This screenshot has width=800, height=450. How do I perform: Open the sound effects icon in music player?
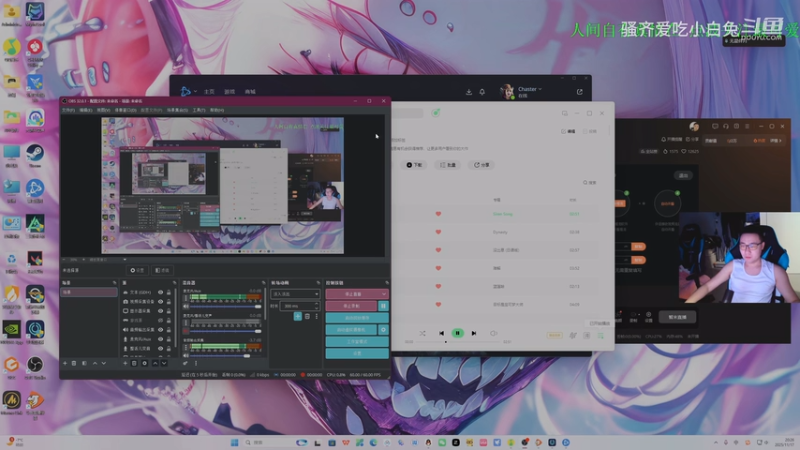pyautogui.click(x=573, y=335)
